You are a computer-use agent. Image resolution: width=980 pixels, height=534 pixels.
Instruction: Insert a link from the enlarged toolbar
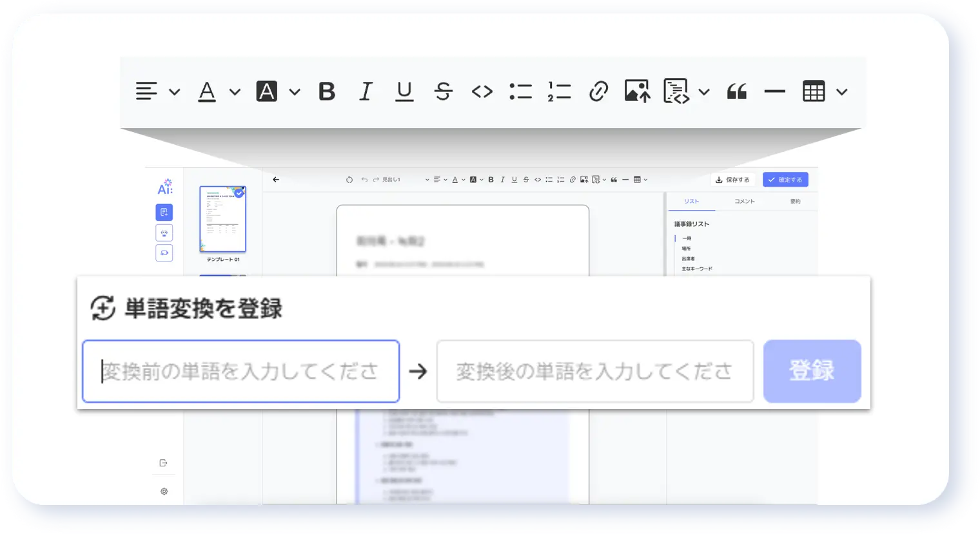pos(598,91)
